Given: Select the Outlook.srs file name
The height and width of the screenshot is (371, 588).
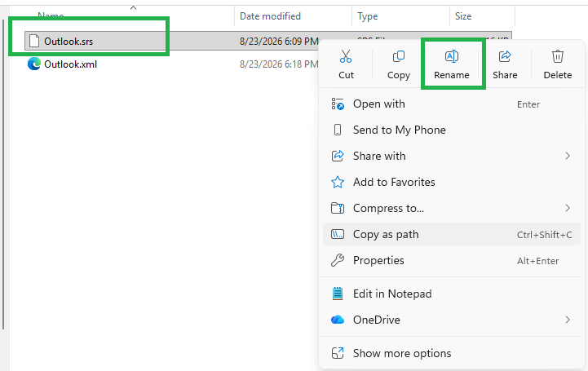Looking at the screenshot, I should click(x=69, y=42).
